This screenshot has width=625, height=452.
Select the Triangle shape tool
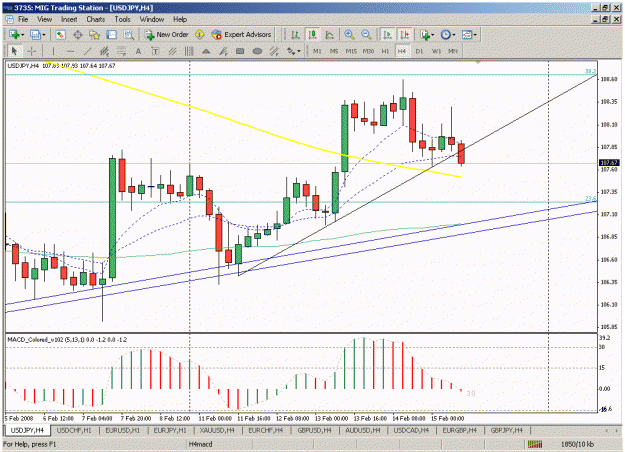(x=206, y=51)
